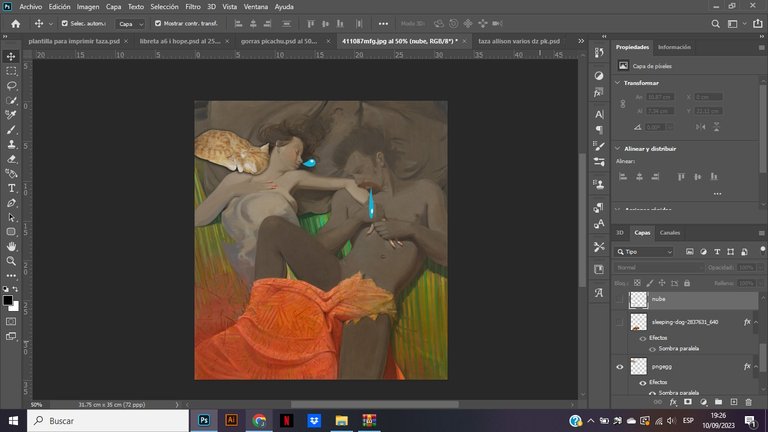The width and height of the screenshot is (768, 432).
Task: Switch to the Información tab
Action: pos(674,47)
